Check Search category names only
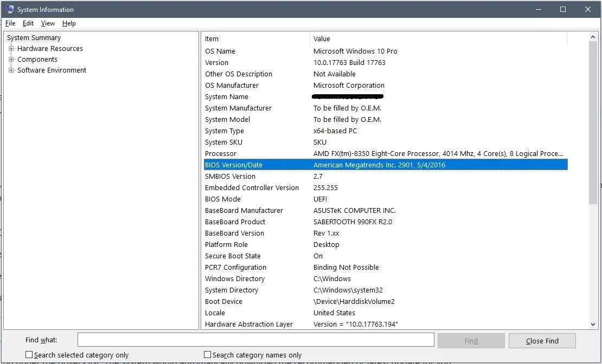The image size is (602, 364). click(x=207, y=354)
